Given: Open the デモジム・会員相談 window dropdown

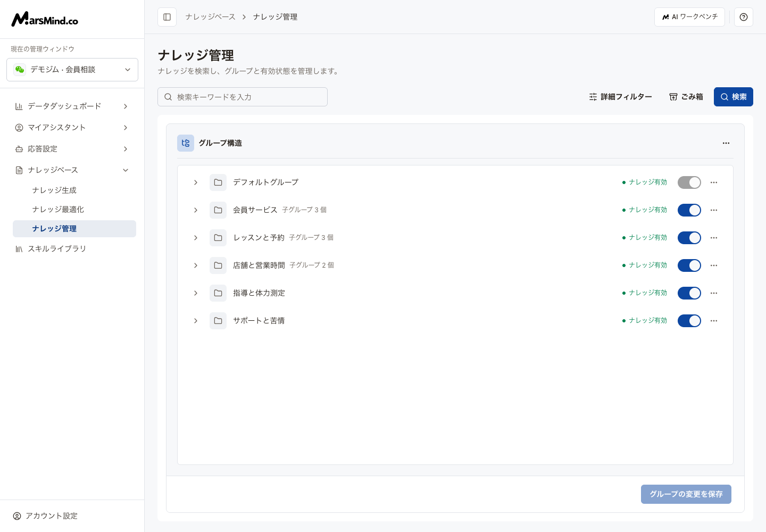Looking at the screenshot, I should [x=72, y=70].
